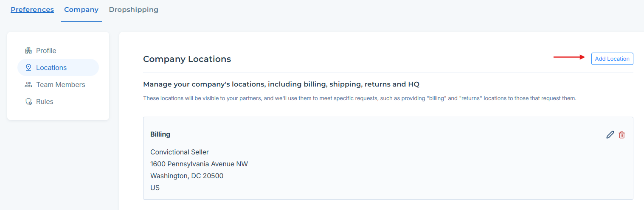The width and height of the screenshot is (644, 210).
Task: Select the Company tab
Action: point(81,9)
